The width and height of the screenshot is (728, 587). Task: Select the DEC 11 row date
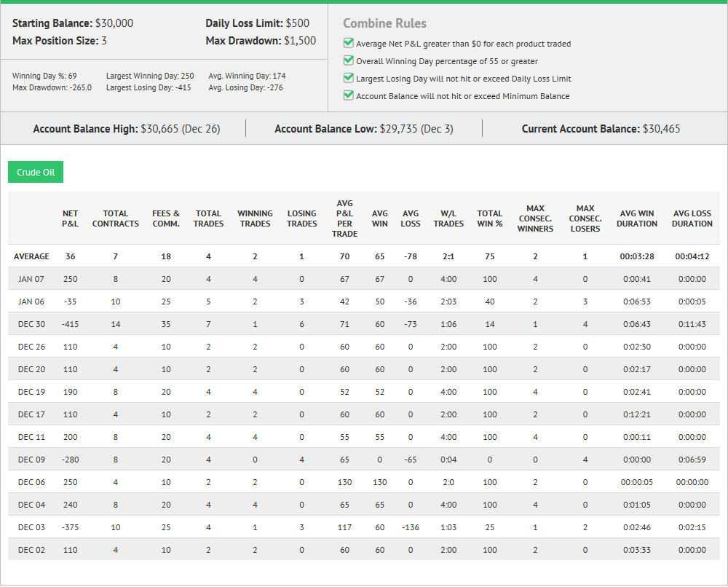(31, 437)
